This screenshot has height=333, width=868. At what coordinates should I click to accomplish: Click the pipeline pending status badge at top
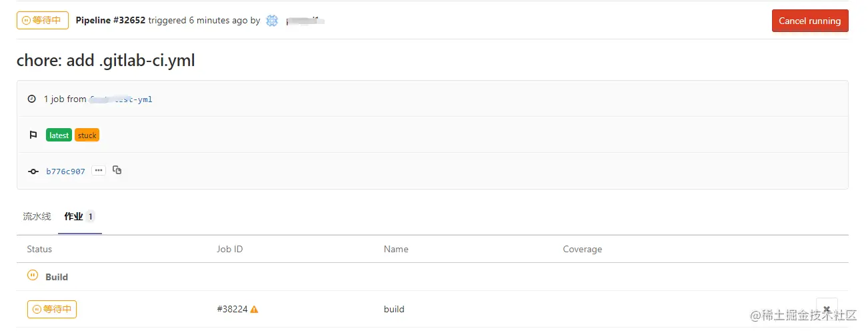coord(43,21)
